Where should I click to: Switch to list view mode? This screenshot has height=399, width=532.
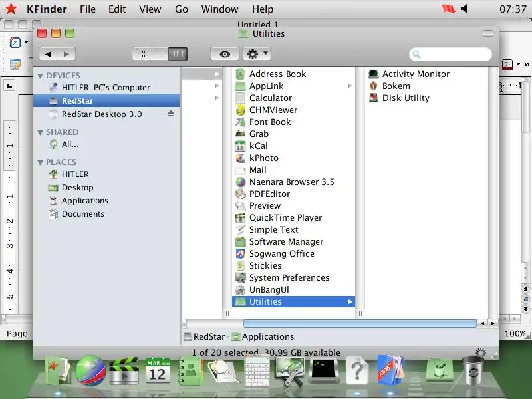(x=160, y=54)
